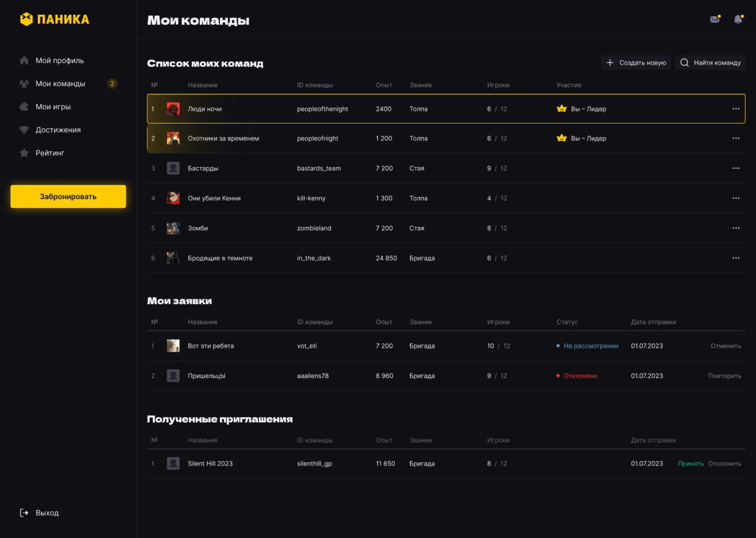Open the Достижения trophy item
Viewport: 756px width, 538px height.
[58, 130]
